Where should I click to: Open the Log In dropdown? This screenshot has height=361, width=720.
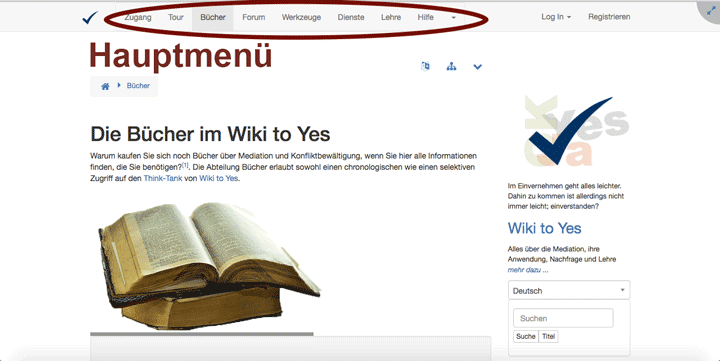[x=556, y=17]
